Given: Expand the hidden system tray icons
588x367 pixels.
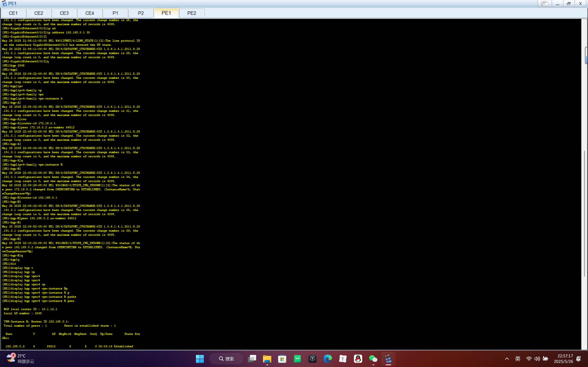Looking at the screenshot, I should (x=507, y=359).
